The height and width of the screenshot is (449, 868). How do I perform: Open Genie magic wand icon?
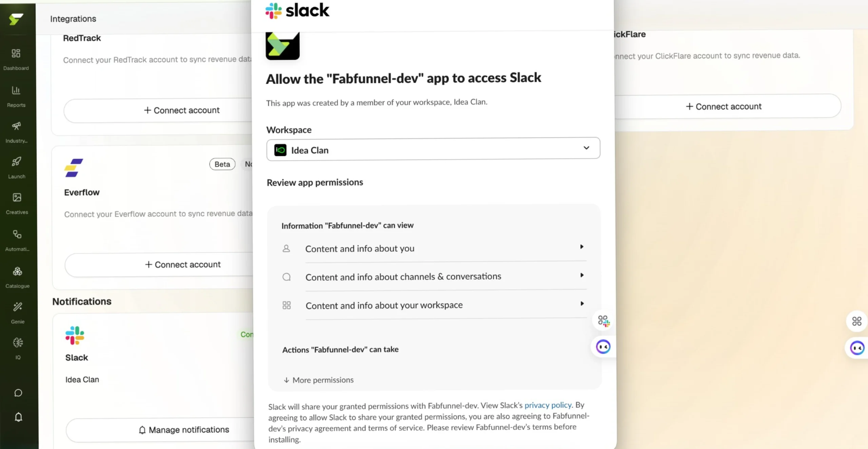pyautogui.click(x=18, y=307)
